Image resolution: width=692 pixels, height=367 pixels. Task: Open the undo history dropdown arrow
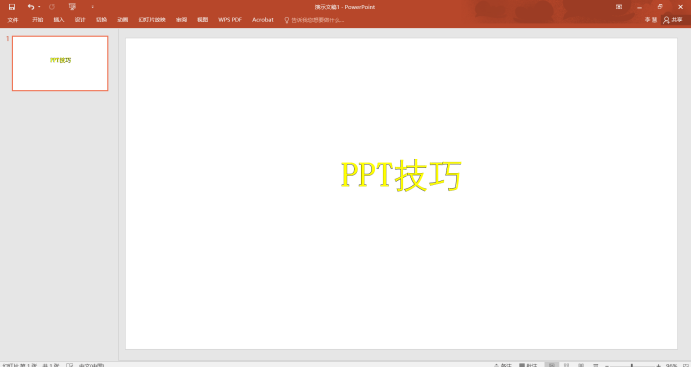pyautogui.click(x=39, y=7)
